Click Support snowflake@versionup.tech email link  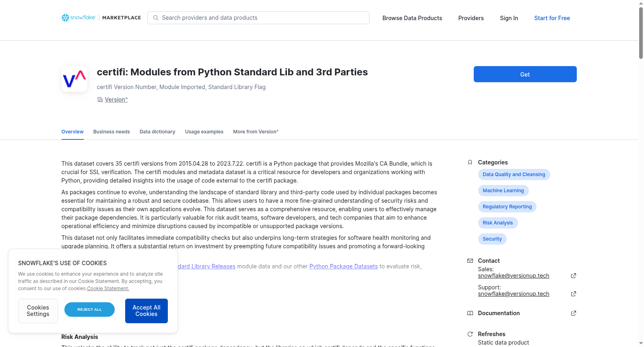coord(514,294)
